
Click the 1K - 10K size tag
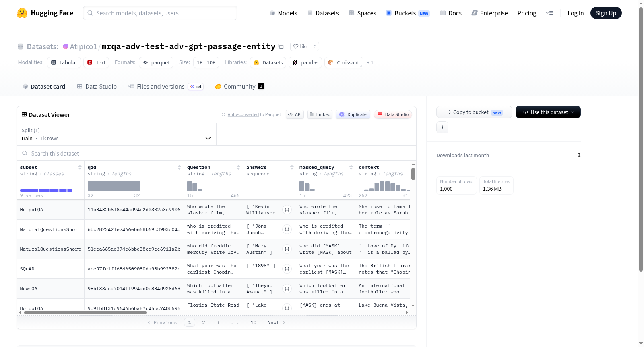coord(206,62)
